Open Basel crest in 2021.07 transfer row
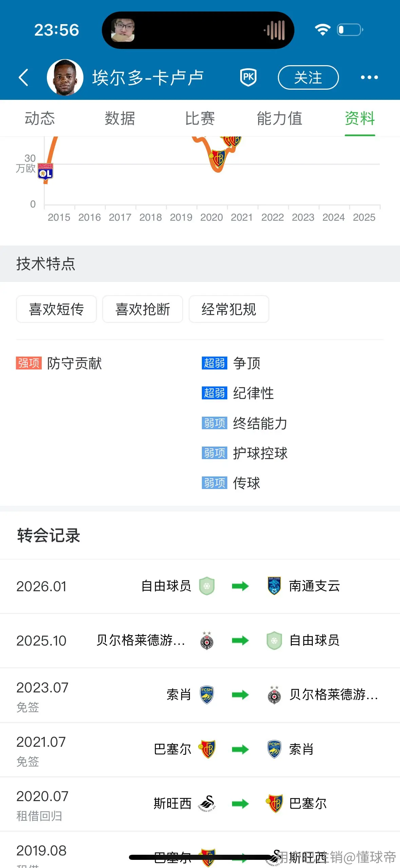The width and height of the screenshot is (400, 868). (x=207, y=749)
